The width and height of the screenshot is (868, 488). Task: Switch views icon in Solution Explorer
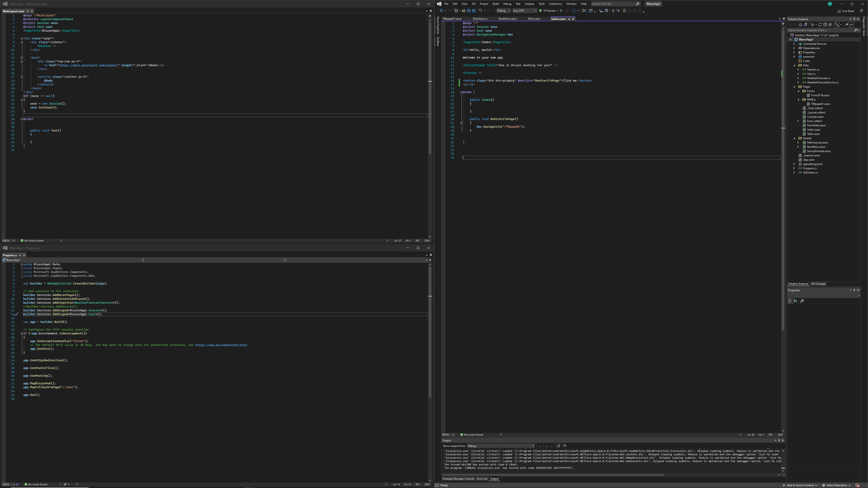805,25
